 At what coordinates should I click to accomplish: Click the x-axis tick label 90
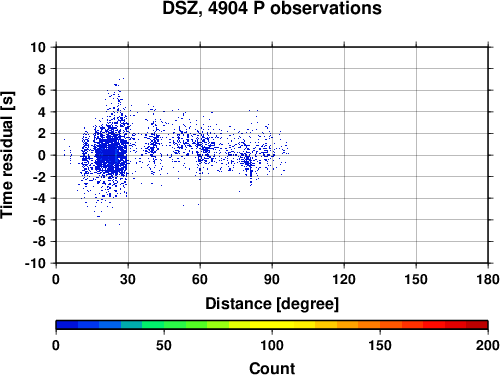(272, 279)
